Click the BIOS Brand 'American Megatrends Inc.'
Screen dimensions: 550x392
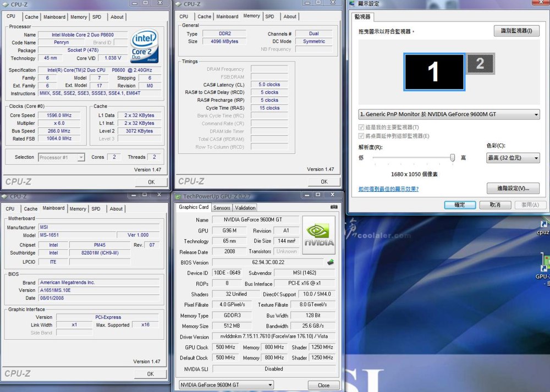tap(99, 282)
